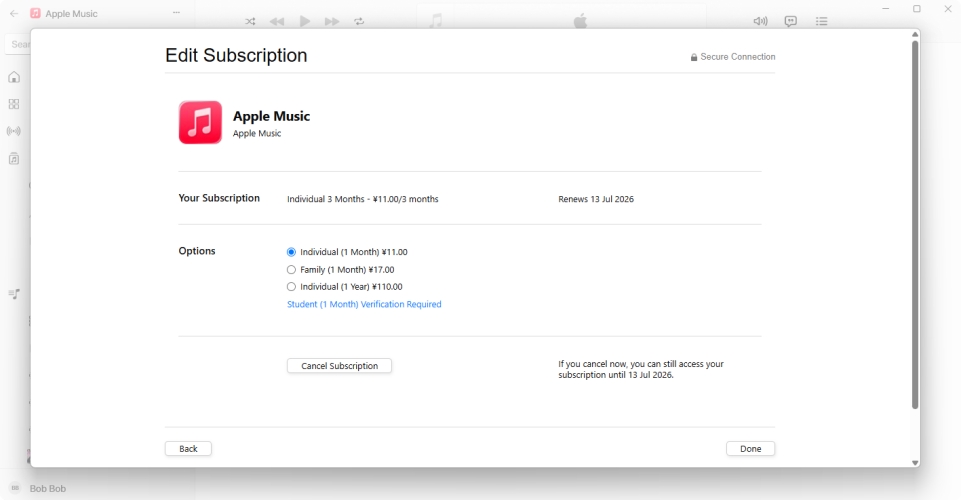Viewport: 961px width, 500px height.
Task: Open the playlists icon in sidebar
Action: point(14,294)
